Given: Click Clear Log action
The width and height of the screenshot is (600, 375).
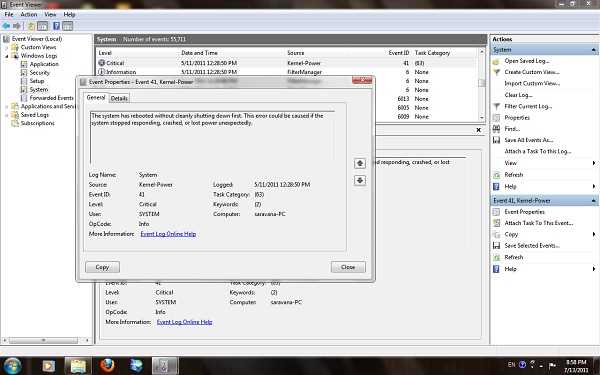Looking at the screenshot, I should pos(518,95).
